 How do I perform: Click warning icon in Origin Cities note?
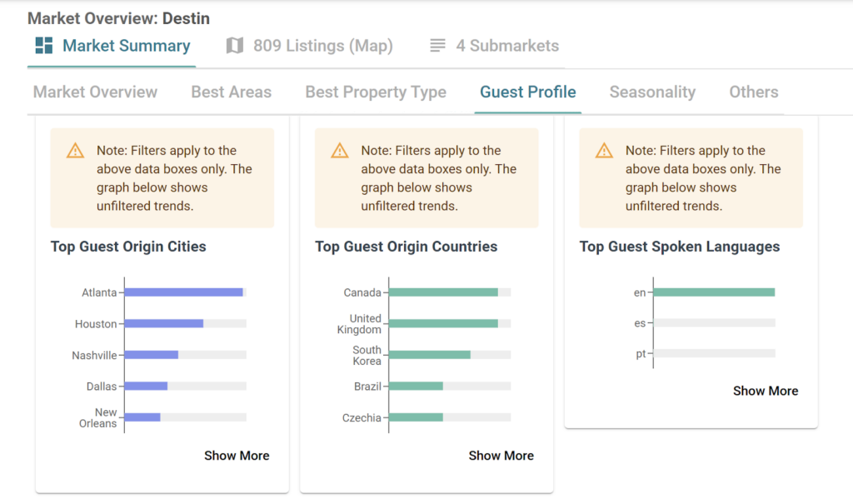click(76, 151)
